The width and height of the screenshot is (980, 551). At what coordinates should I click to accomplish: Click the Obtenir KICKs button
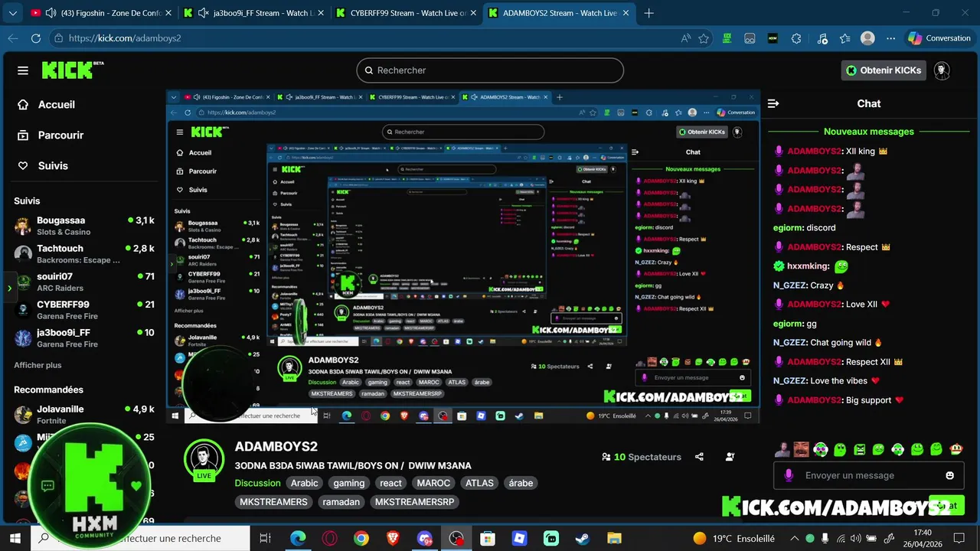(883, 70)
